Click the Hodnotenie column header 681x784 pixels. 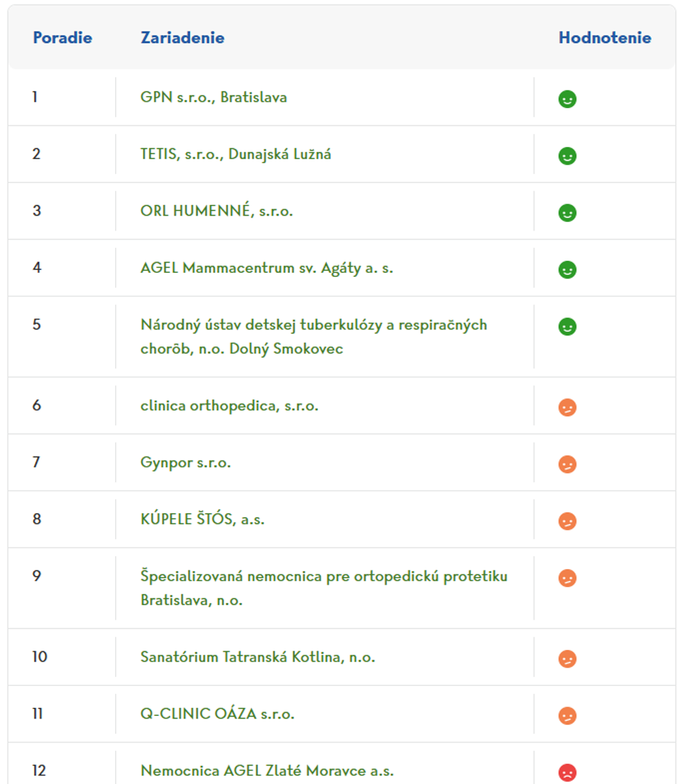[x=605, y=37]
